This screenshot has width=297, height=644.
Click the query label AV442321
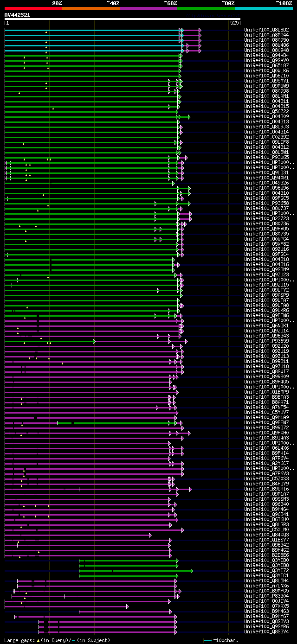(18, 15)
